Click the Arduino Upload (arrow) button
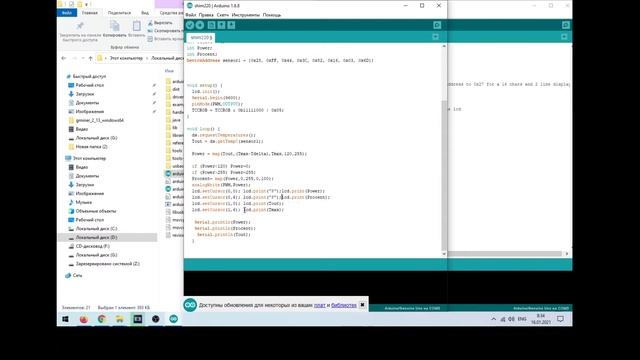 click(x=200, y=25)
